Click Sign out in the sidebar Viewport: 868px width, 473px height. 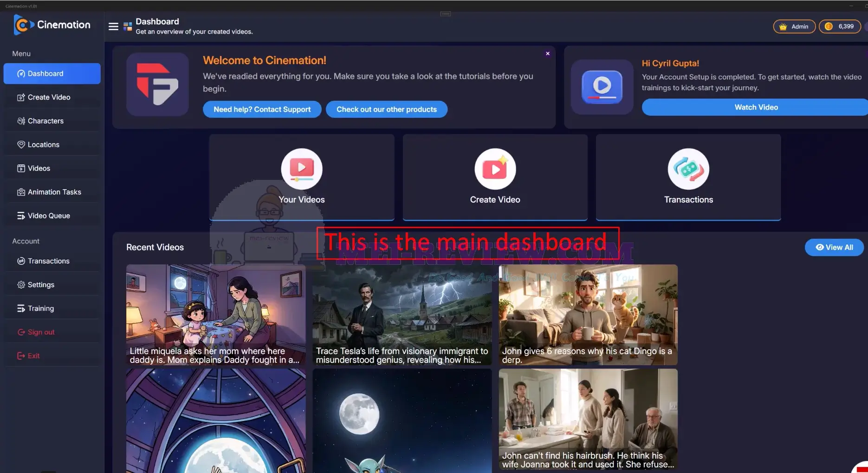tap(52, 332)
